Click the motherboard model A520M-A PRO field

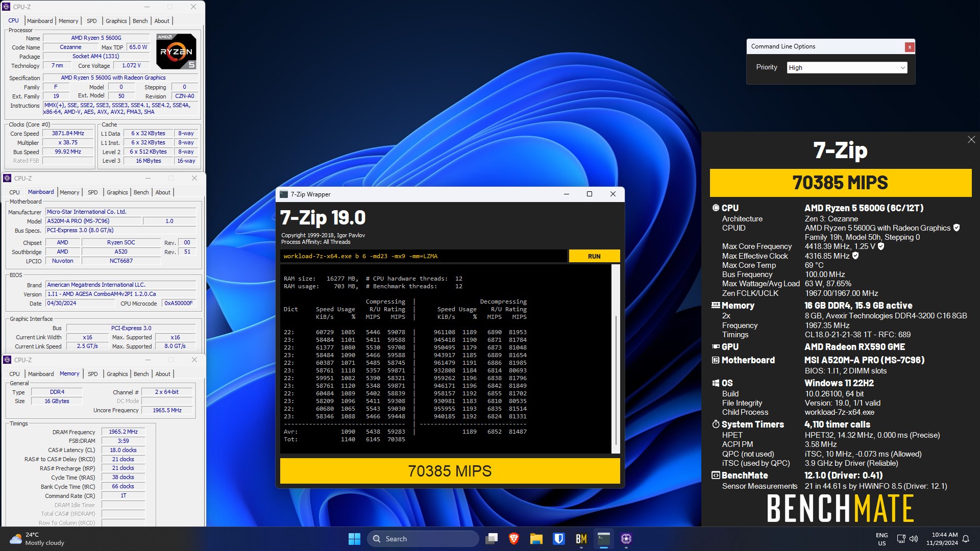click(x=93, y=221)
